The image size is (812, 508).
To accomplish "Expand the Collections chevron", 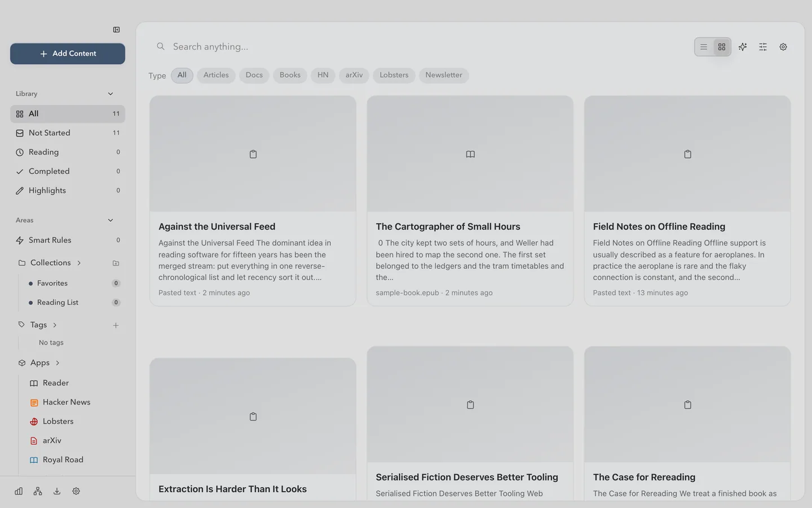I will pos(79,263).
